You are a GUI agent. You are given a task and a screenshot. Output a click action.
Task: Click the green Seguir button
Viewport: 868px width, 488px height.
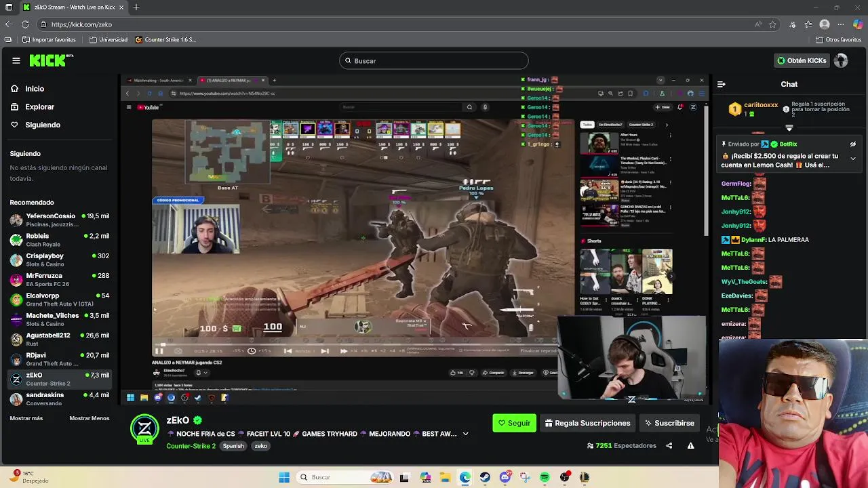[514, 423]
